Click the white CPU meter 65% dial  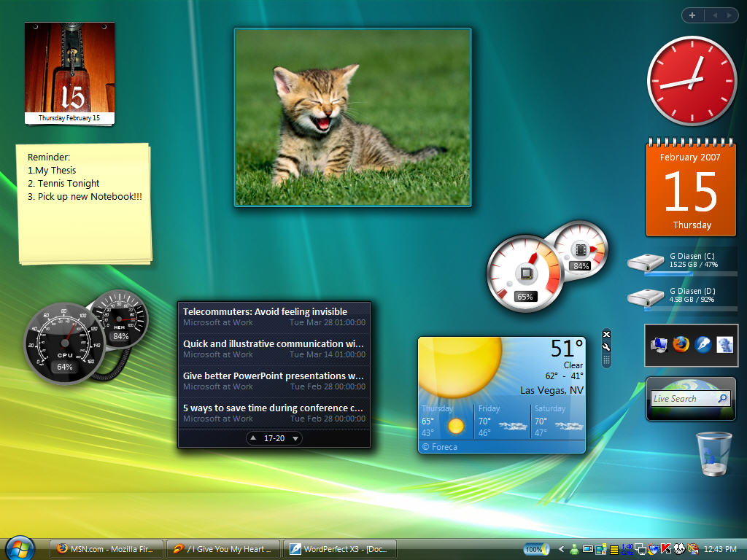pos(525,273)
